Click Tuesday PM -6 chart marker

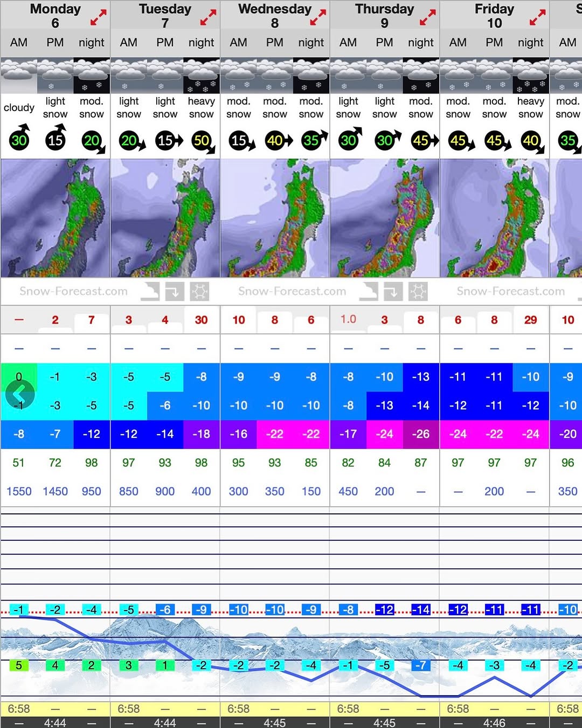click(165, 610)
